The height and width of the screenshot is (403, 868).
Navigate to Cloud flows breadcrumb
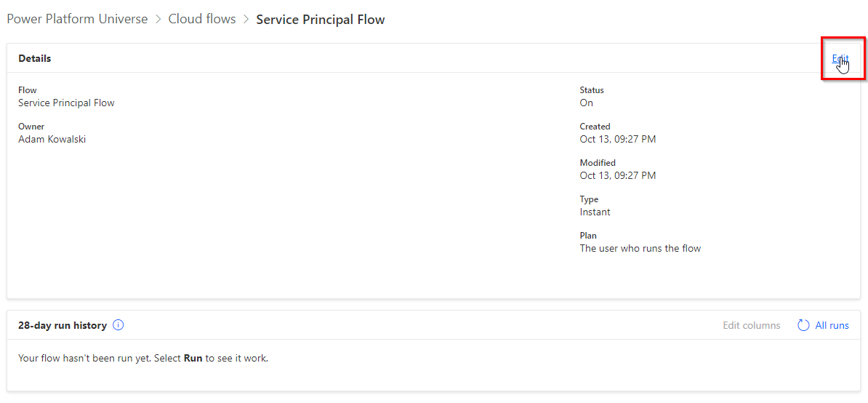coord(202,19)
